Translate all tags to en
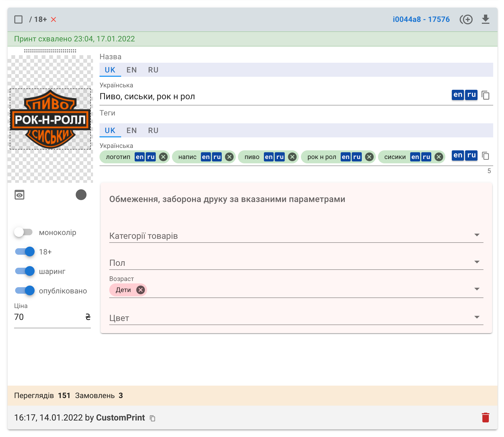Screen dimensions: 504x437 point(458,155)
